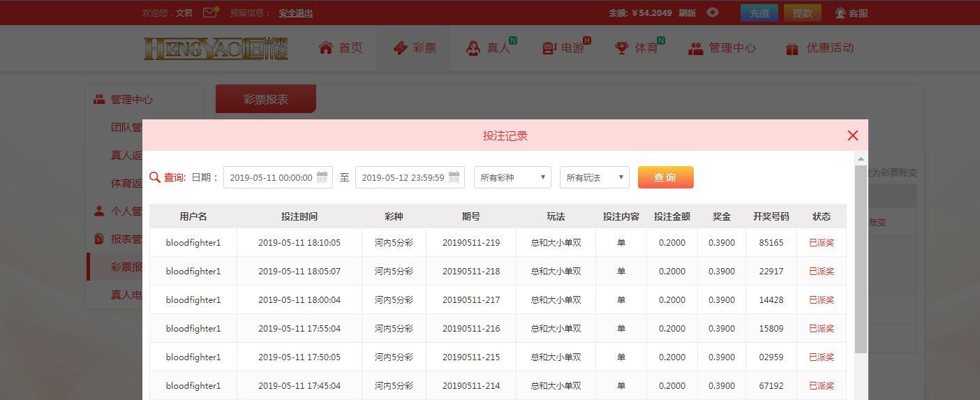
Task: Click the 客服 customer service headset icon
Action: tap(840, 13)
